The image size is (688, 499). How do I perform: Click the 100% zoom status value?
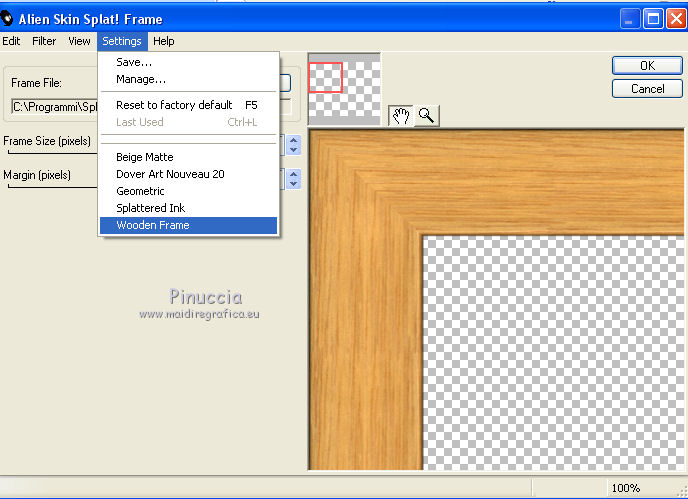tap(626, 488)
